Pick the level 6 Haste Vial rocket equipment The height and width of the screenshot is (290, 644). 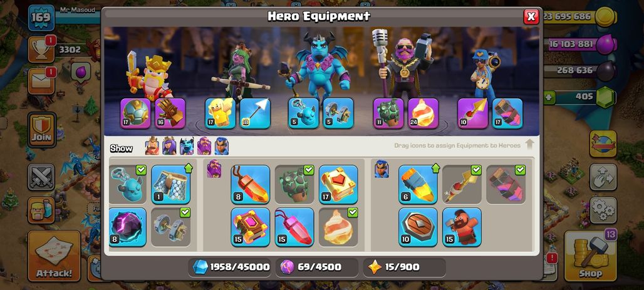click(418, 184)
